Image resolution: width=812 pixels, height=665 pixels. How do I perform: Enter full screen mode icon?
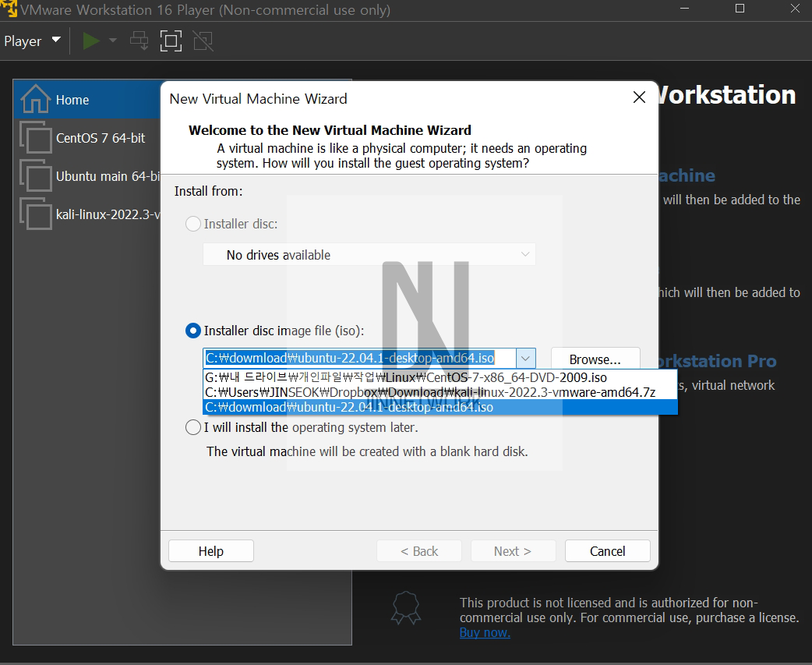171,41
